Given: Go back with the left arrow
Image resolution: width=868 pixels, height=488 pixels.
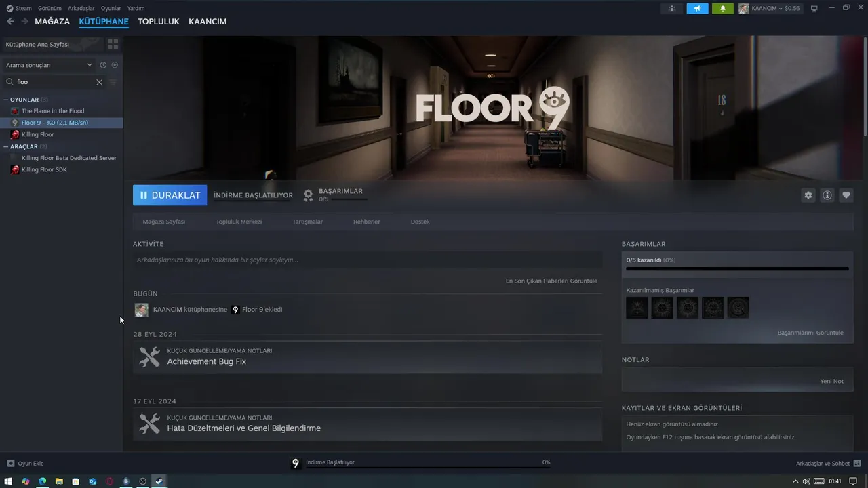Looking at the screenshot, I should (x=10, y=22).
